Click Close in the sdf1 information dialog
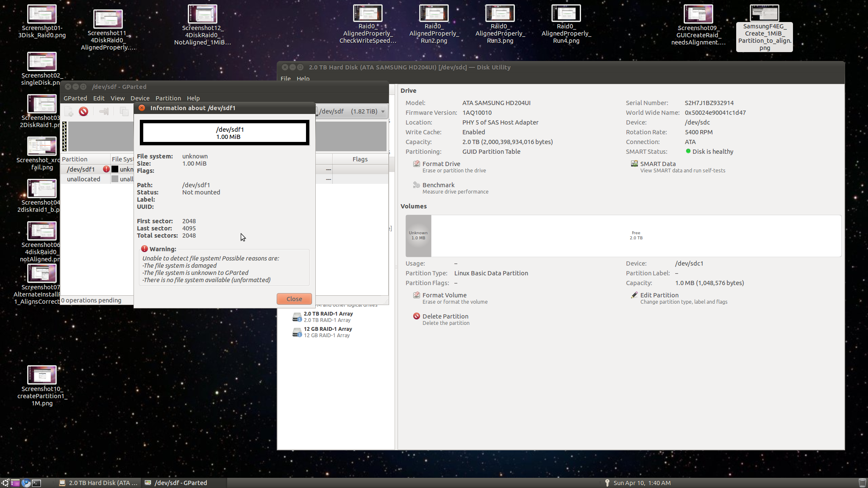Screen dimensions: 868x488 [x=294, y=299]
